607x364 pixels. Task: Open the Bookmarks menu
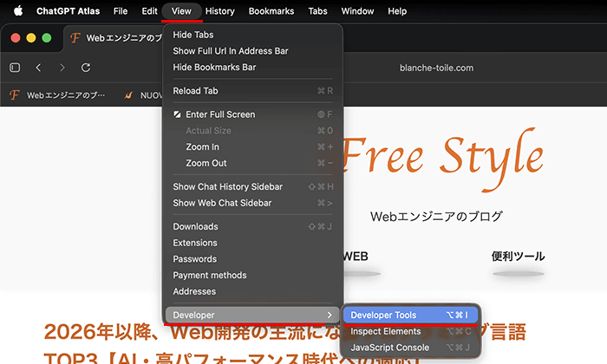(271, 11)
